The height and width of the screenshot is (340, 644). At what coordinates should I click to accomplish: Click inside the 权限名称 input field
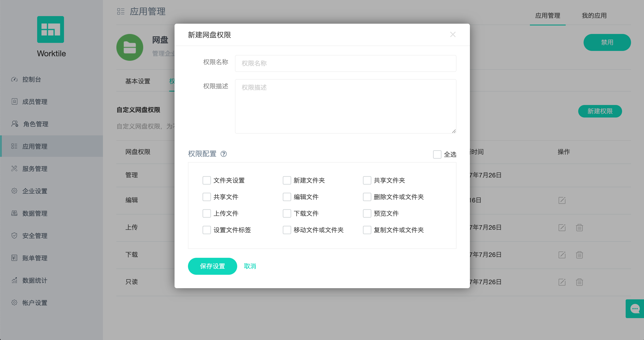click(345, 63)
